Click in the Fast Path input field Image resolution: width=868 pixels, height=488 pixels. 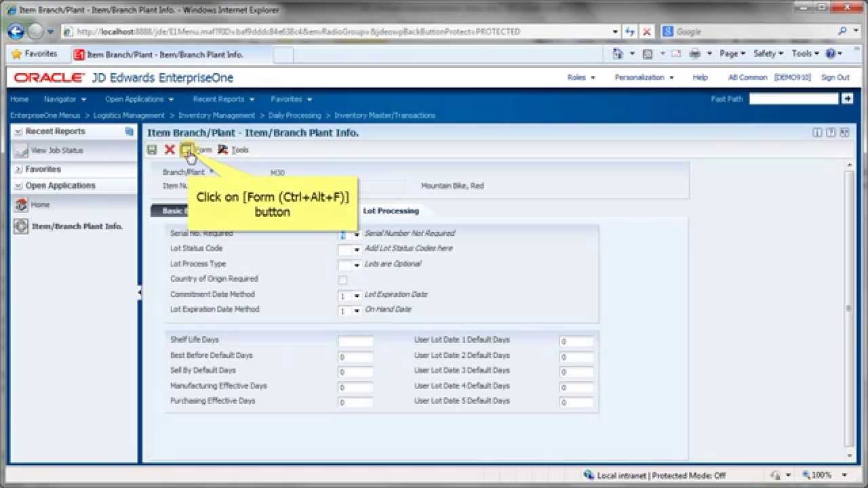point(793,99)
